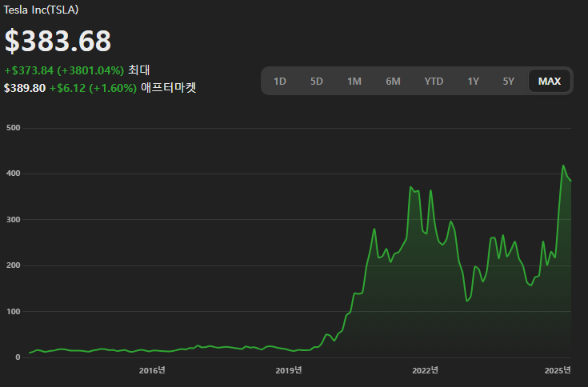Screen dimensions: 588x387
Task: Click the 2019년 x-axis label
Action: pyautogui.click(x=289, y=370)
